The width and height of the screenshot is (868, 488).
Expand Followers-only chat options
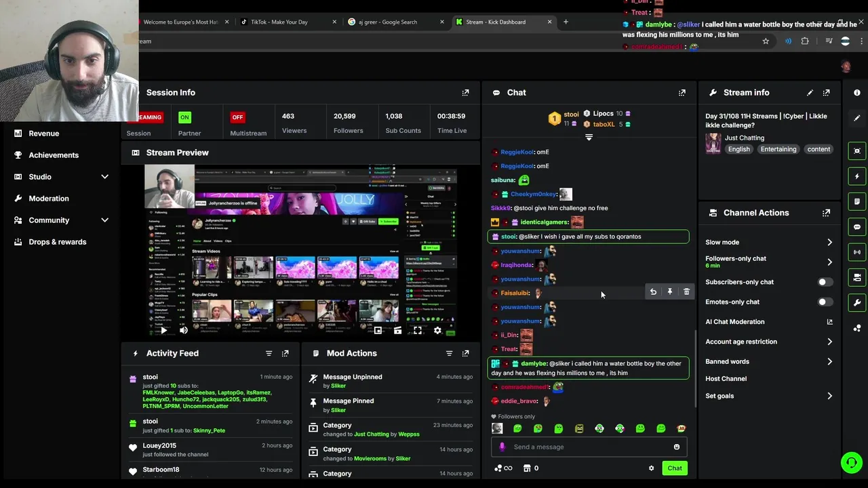[x=829, y=262]
